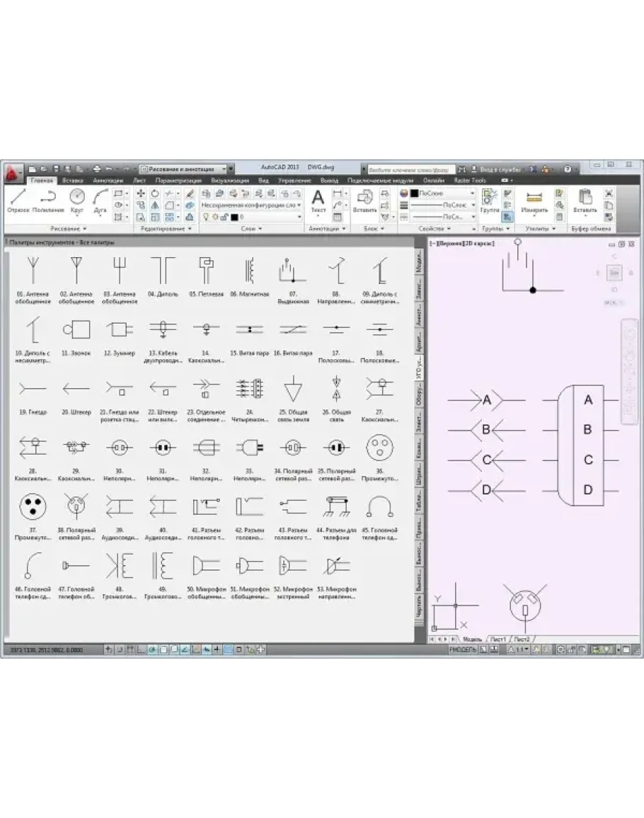
Task: Expand the Рисование panel flyout
Action: point(69,229)
